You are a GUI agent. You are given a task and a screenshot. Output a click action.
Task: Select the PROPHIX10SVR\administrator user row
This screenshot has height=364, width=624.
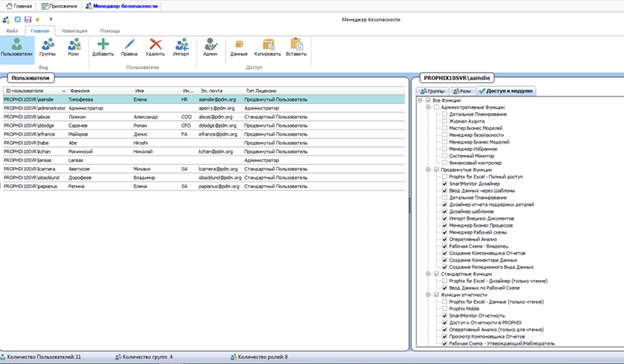204,108
